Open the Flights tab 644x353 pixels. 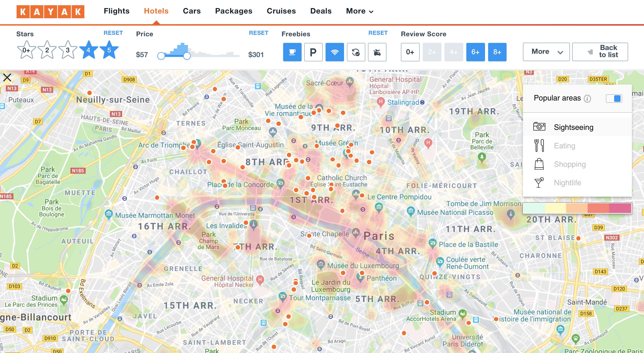(x=117, y=11)
